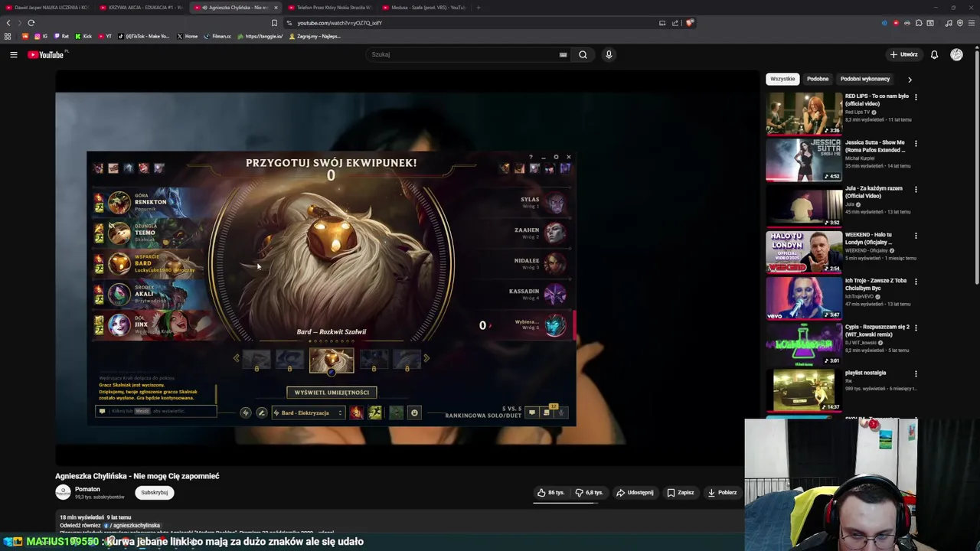This screenshot has height=551, width=980.
Task: Open the Jessica Sutta Show Me thumbnail
Action: tap(804, 159)
